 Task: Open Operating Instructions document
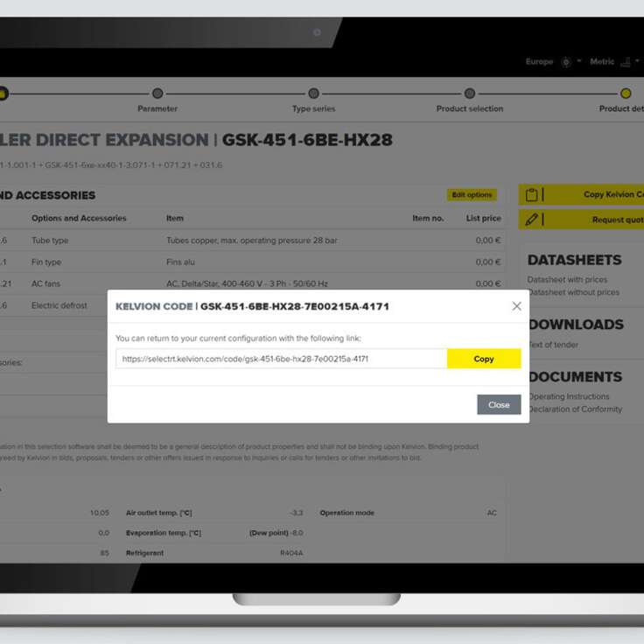coord(570,396)
